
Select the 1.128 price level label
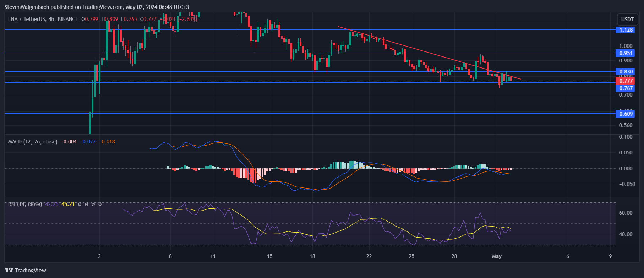pyautogui.click(x=626, y=30)
